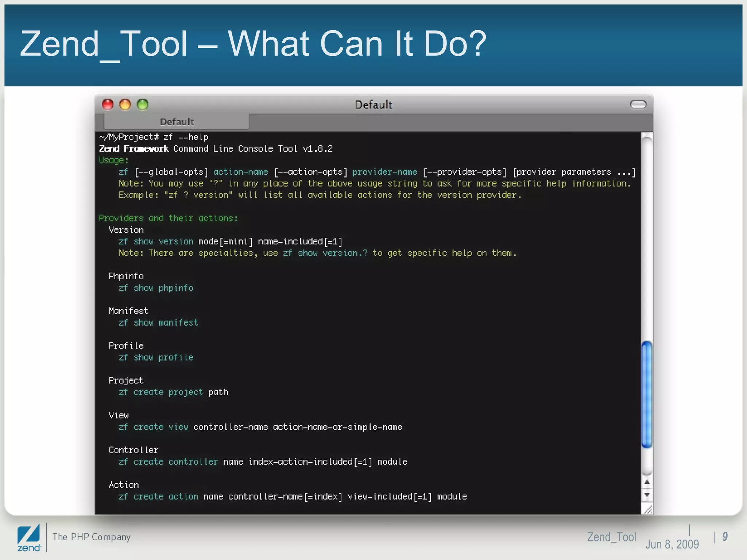Click the 'zf create action' command line
This screenshot has height=560, width=747.
pos(293,497)
